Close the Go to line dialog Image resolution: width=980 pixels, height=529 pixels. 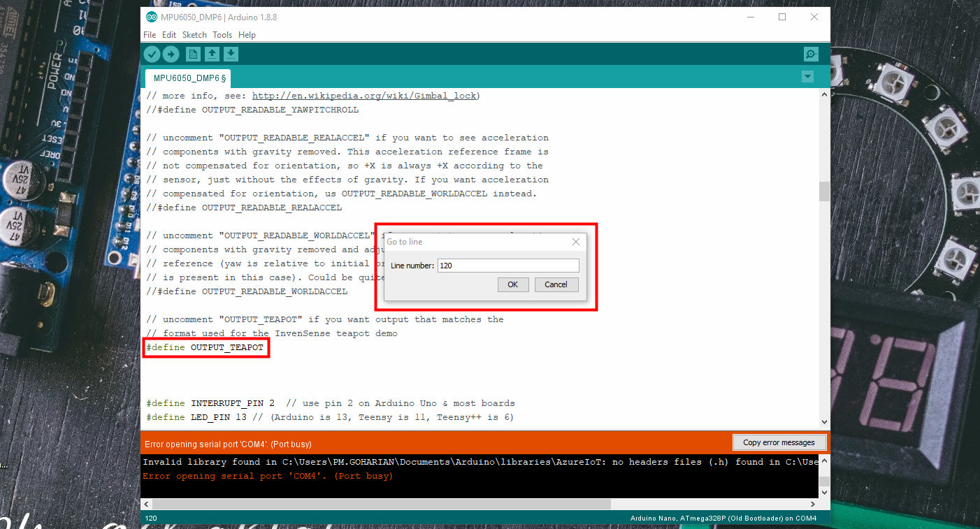pos(575,242)
